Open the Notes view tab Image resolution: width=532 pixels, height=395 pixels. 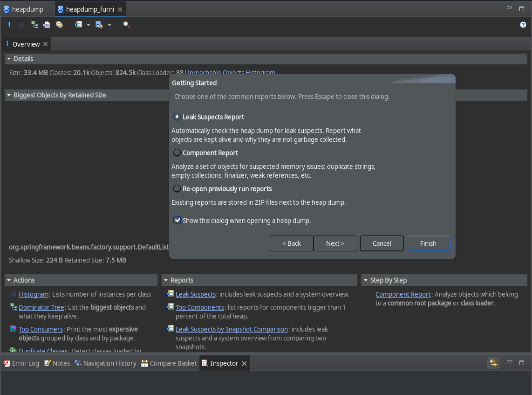click(x=57, y=363)
